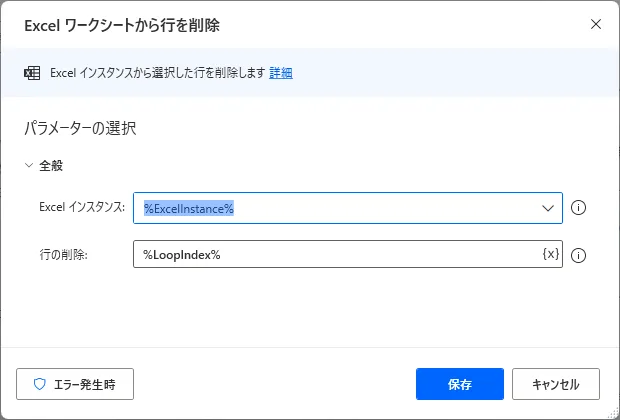Open the {x} variable picker

click(x=550, y=255)
